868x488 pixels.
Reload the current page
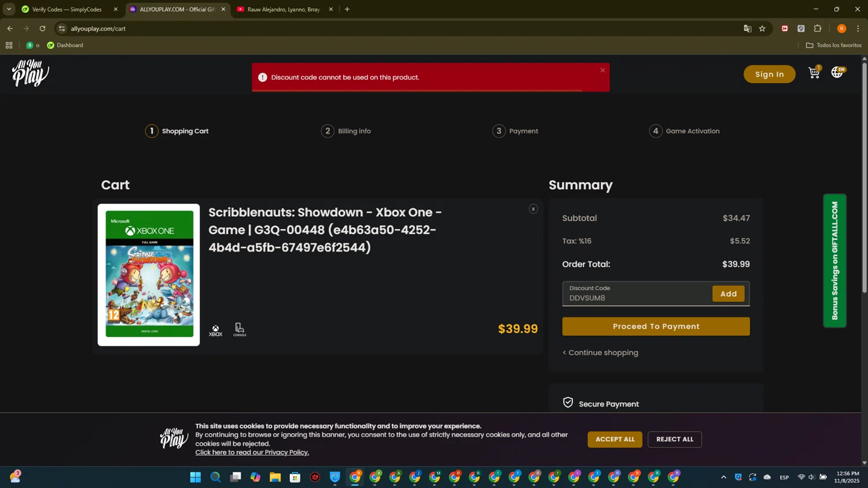click(42, 28)
